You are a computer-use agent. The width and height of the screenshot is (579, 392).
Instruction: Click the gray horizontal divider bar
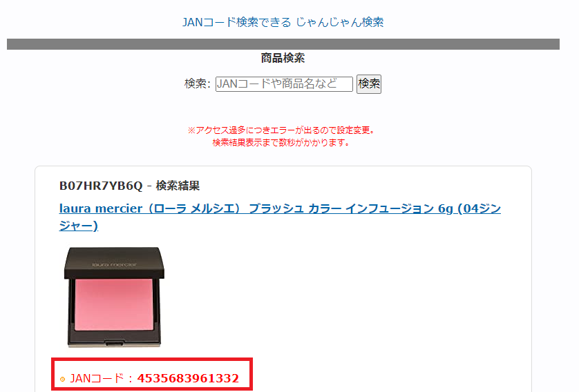point(283,44)
